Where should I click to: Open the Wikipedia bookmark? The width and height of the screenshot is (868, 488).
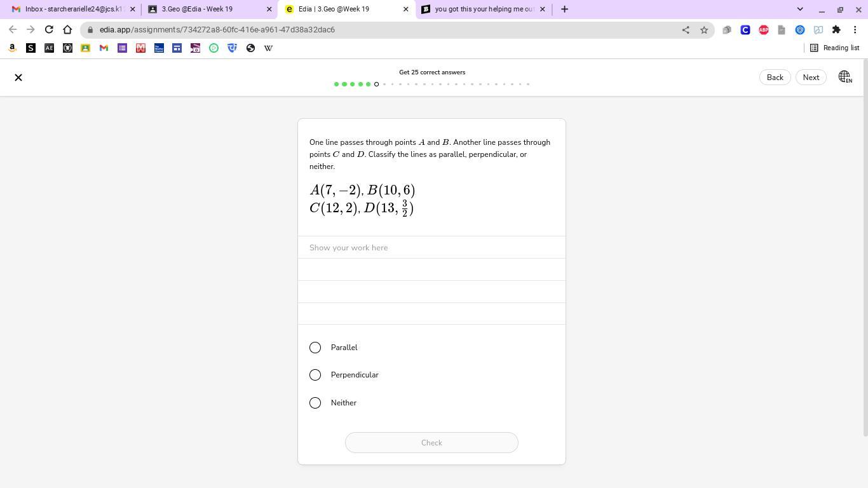click(268, 48)
